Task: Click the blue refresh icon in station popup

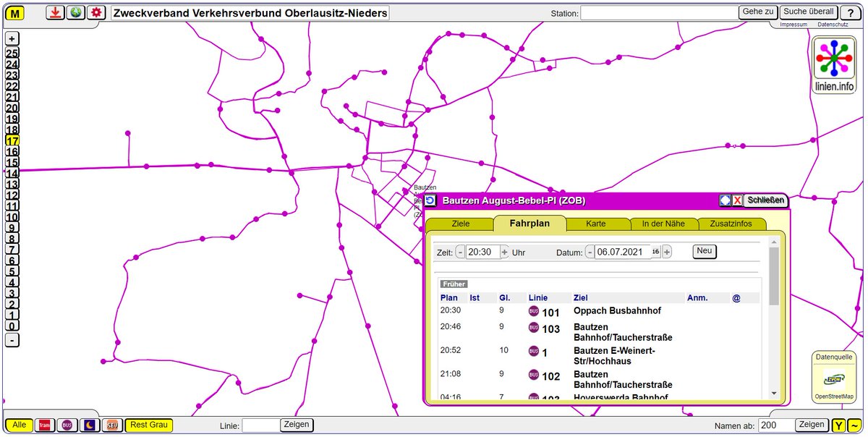Action: [430, 200]
